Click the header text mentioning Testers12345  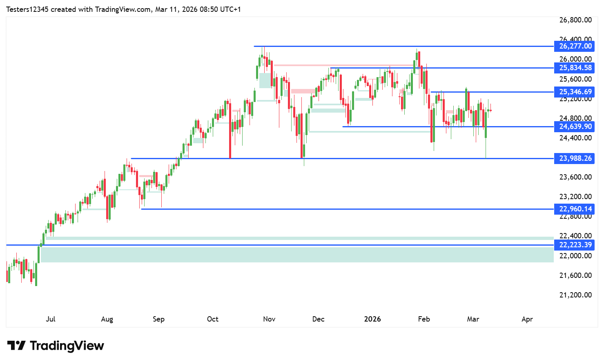click(x=123, y=9)
